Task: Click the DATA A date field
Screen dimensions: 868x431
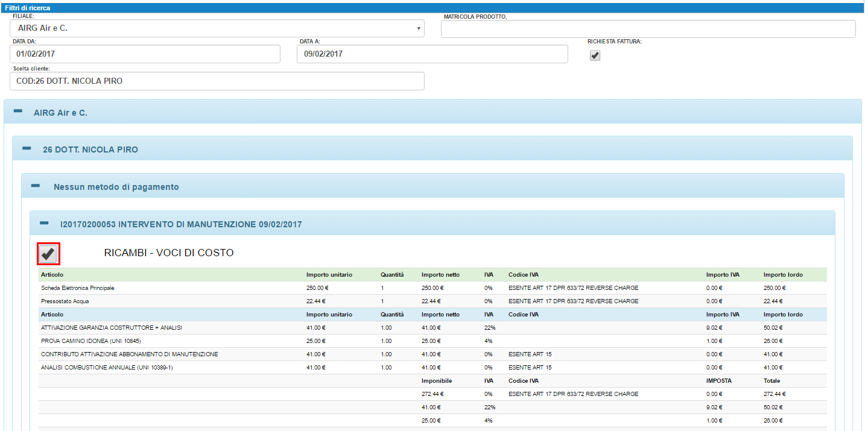Action: click(x=432, y=54)
